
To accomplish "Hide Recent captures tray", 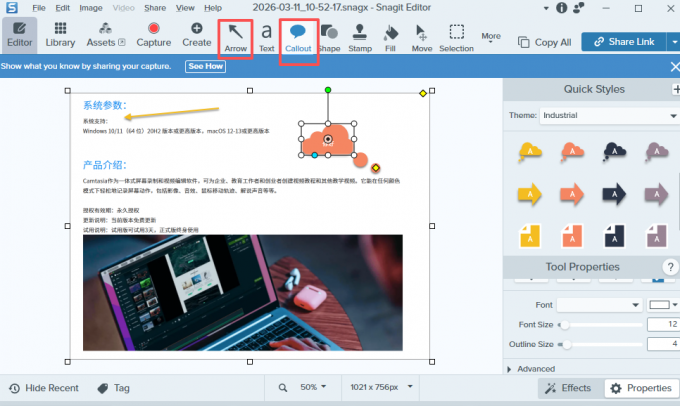I will [x=43, y=388].
